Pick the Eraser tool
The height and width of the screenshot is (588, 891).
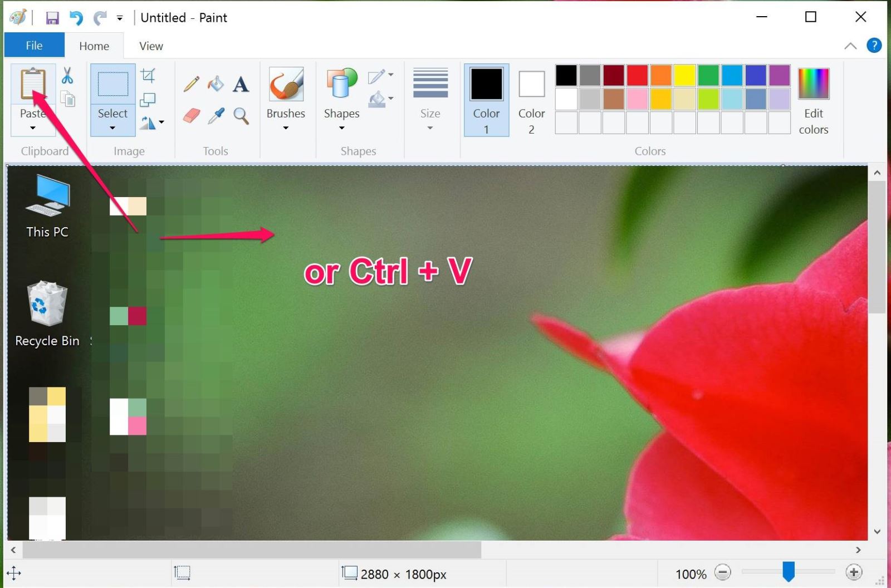click(x=191, y=116)
